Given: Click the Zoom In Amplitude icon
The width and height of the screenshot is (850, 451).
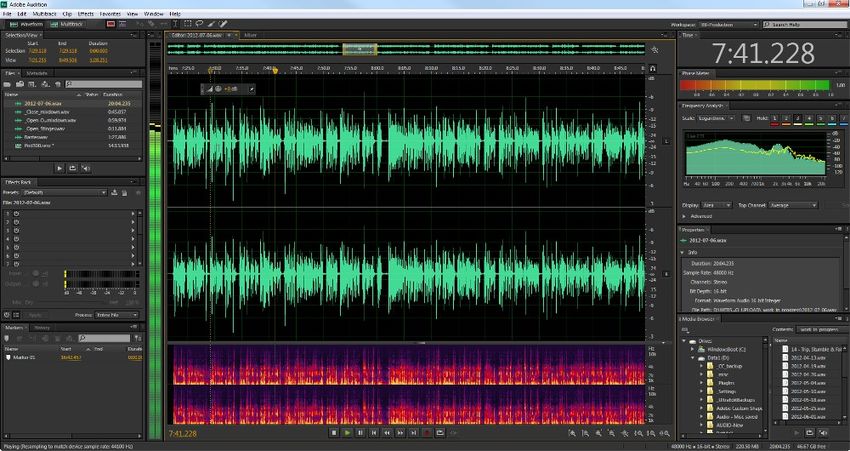Looking at the screenshot, I should pos(572,433).
